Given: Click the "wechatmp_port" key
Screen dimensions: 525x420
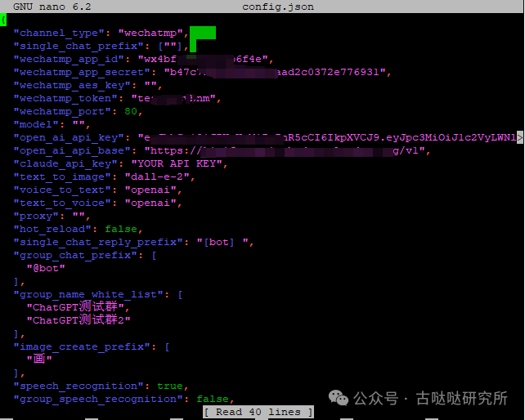Looking at the screenshot, I should (62, 111).
